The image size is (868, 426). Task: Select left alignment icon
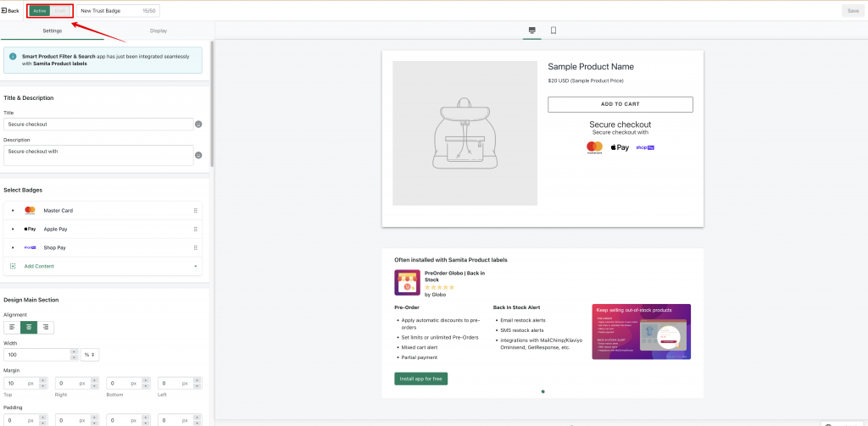[x=12, y=328]
